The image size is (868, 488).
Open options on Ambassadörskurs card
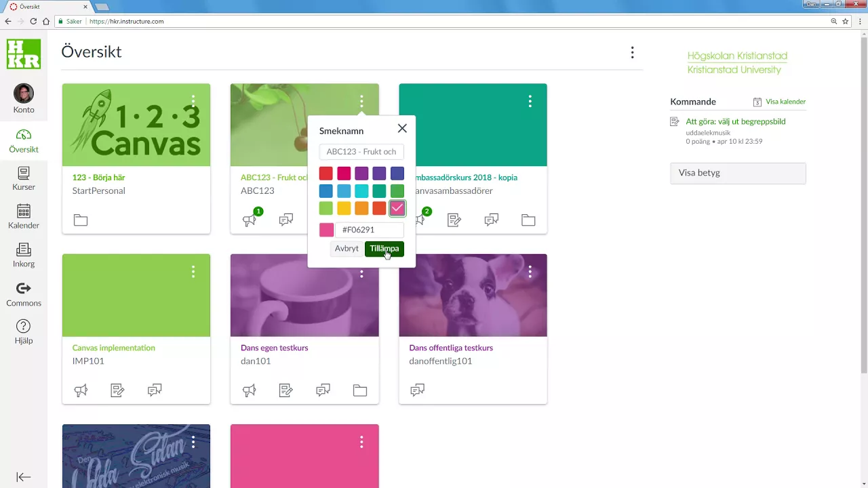pyautogui.click(x=530, y=101)
